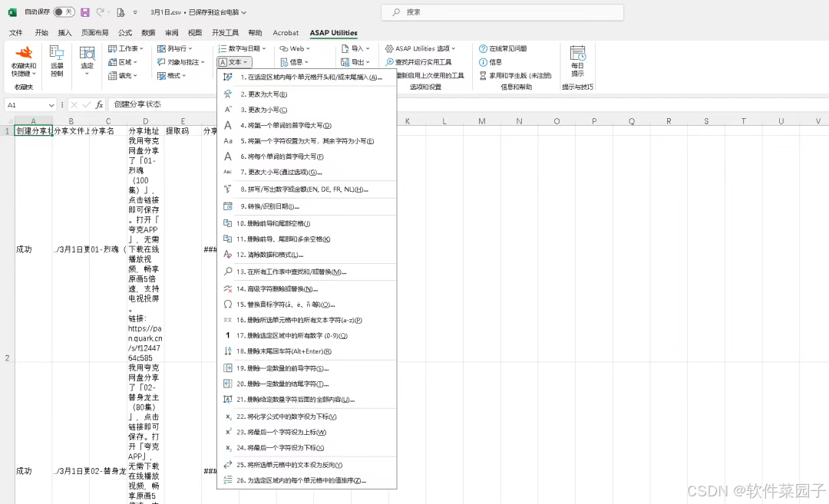Viewport: 829px width, 504px height.
Task: Switch to the 公式 tab
Action: pos(125,33)
